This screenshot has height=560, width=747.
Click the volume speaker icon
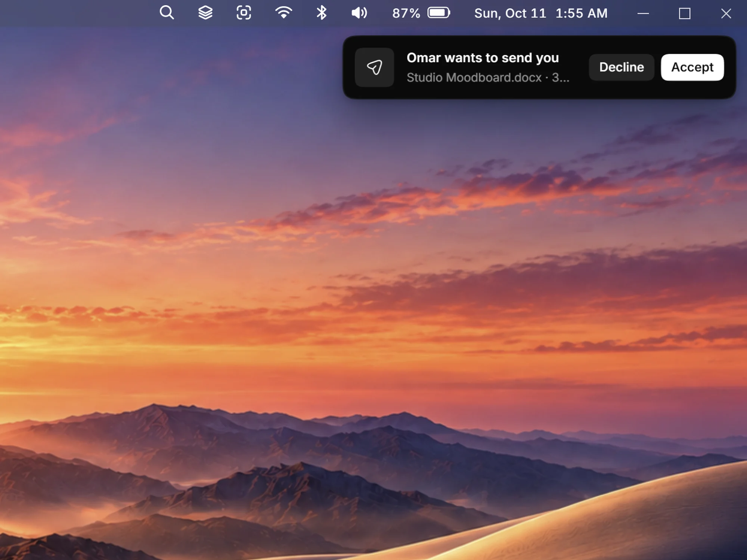coord(359,13)
